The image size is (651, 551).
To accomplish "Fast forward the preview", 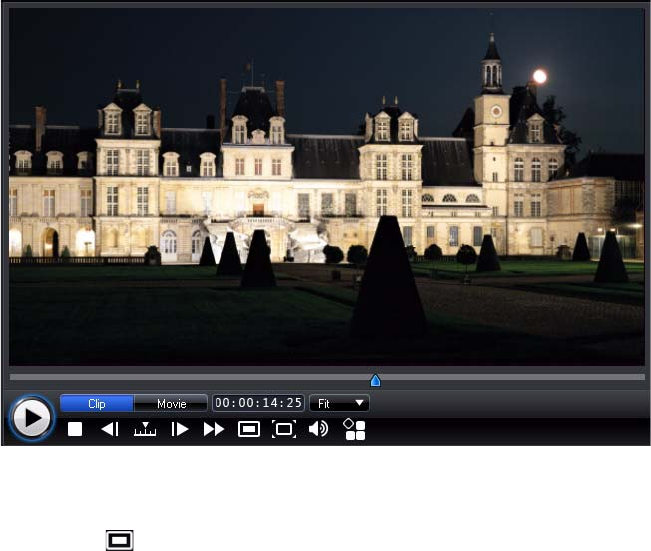I will pyautogui.click(x=214, y=429).
